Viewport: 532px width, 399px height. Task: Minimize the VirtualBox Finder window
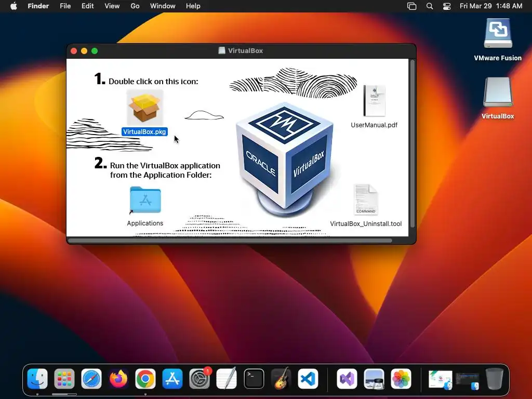point(84,51)
